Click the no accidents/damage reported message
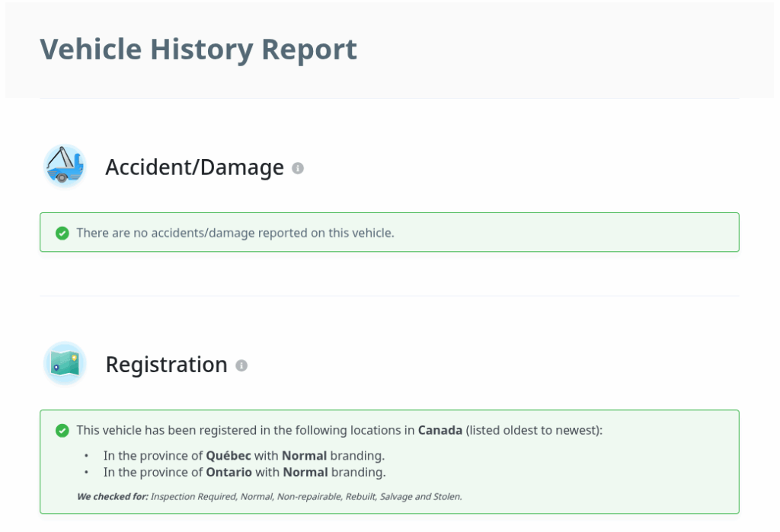 click(x=235, y=233)
